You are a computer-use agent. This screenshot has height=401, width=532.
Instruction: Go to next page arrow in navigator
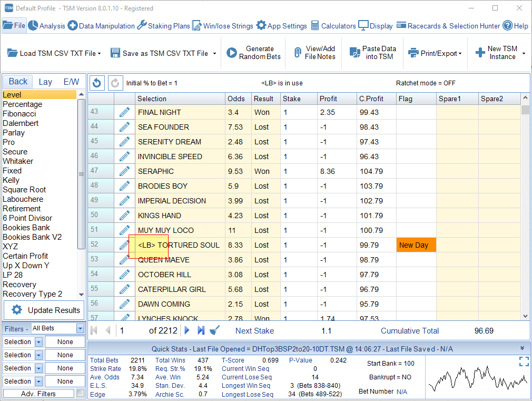click(x=187, y=330)
